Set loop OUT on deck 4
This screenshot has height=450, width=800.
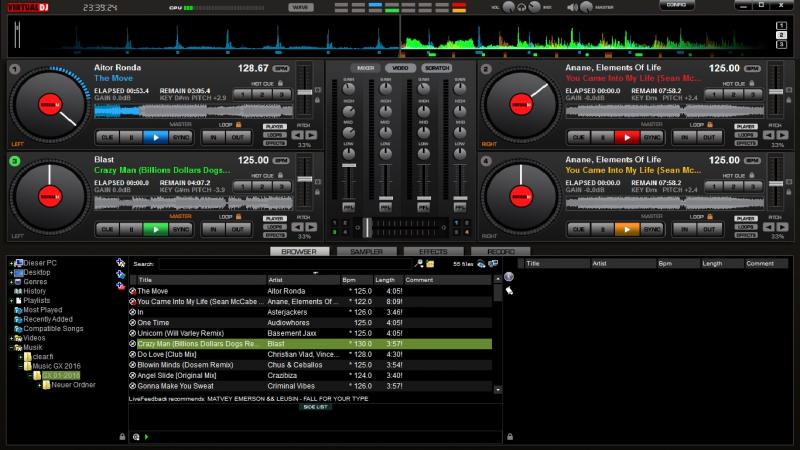(709, 229)
